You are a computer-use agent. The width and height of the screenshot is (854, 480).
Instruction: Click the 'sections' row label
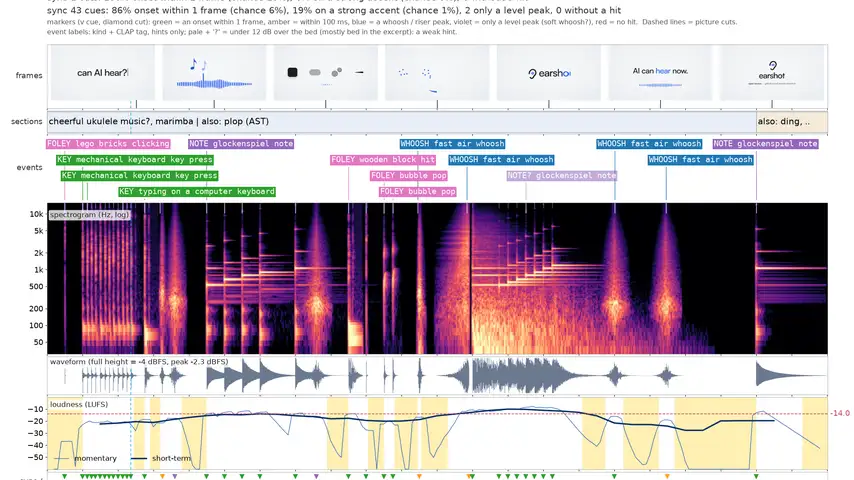pos(26,121)
